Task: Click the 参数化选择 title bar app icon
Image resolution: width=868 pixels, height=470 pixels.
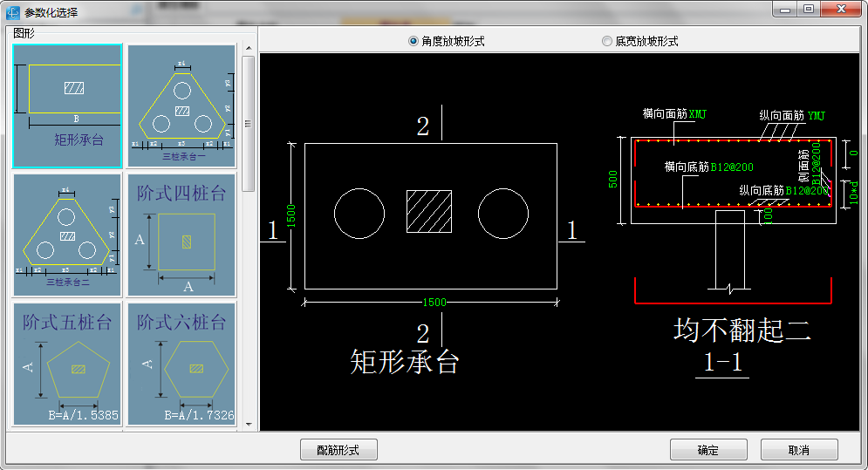Action: point(12,12)
